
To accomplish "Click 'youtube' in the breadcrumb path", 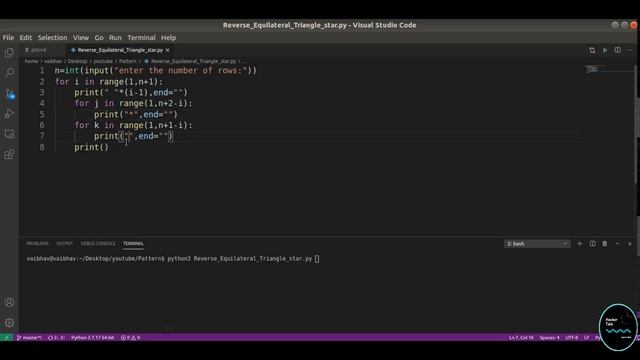I will coord(103,61).
